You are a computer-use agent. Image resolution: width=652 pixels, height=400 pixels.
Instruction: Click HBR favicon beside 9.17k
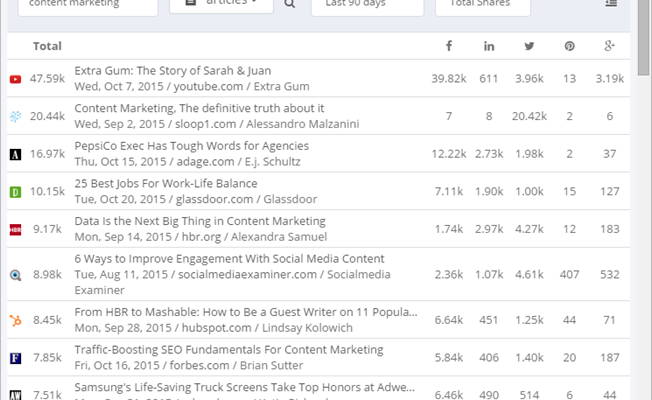pyautogui.click(x=15, y=230)
